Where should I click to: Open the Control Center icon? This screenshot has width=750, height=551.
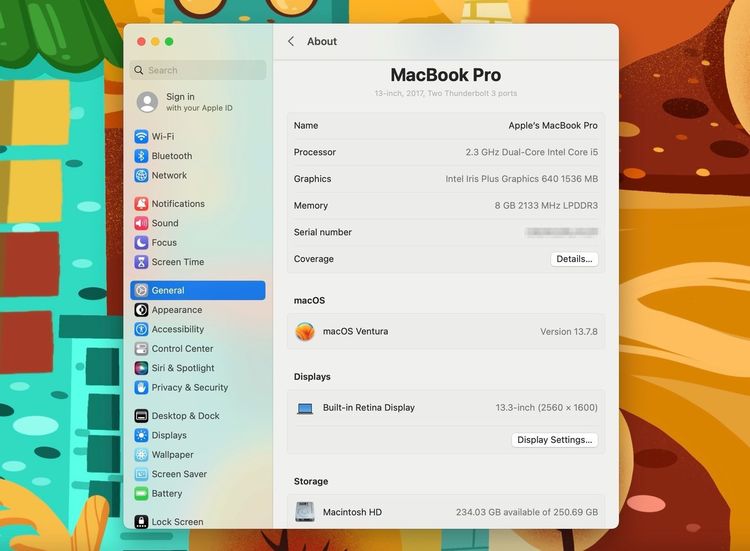pyautogui.click(x=141, y=349)
